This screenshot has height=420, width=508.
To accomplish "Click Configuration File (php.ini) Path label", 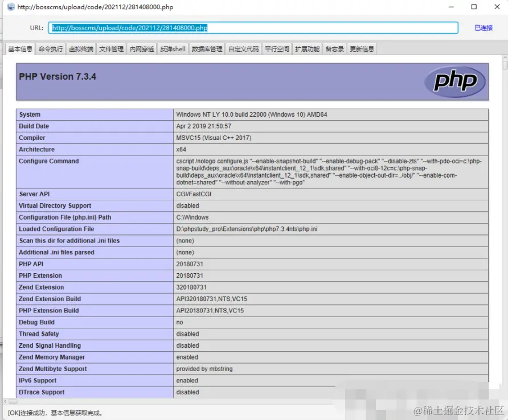I will (65, 217).
